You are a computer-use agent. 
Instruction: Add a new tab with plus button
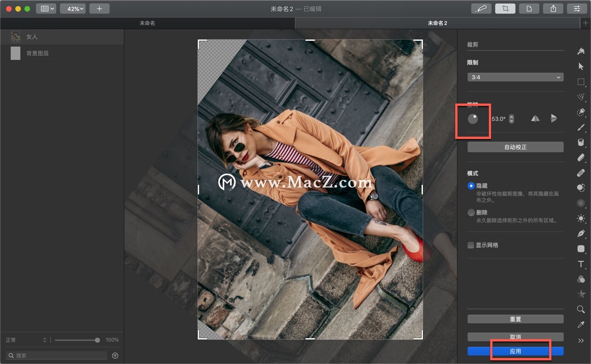585,23
